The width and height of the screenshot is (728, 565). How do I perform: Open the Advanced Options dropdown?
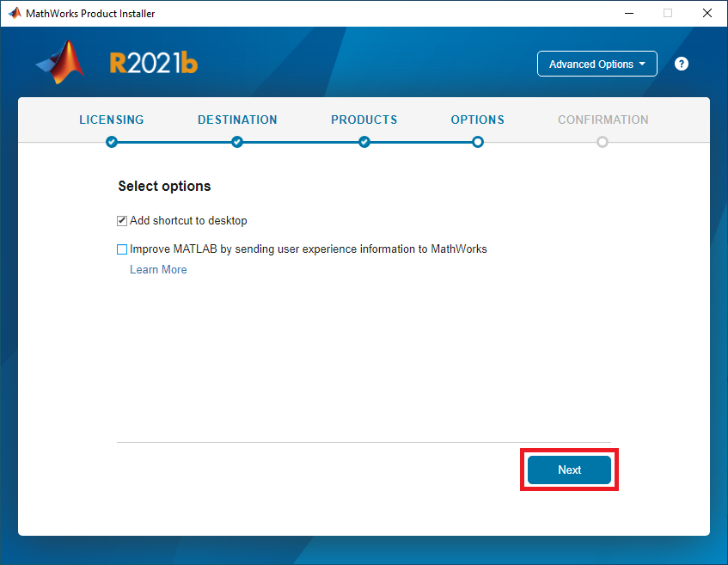click(x=596, y=64)
